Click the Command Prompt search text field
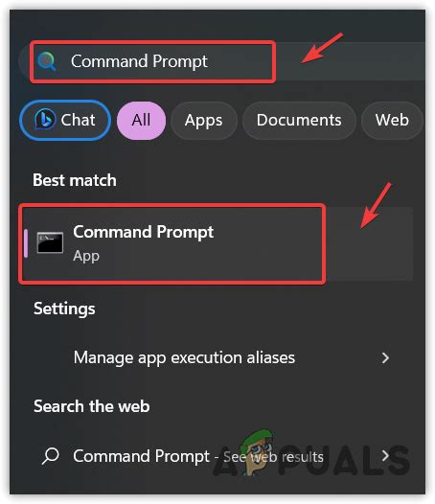This screenshot has height=504, width=435. tap(222, 61)
